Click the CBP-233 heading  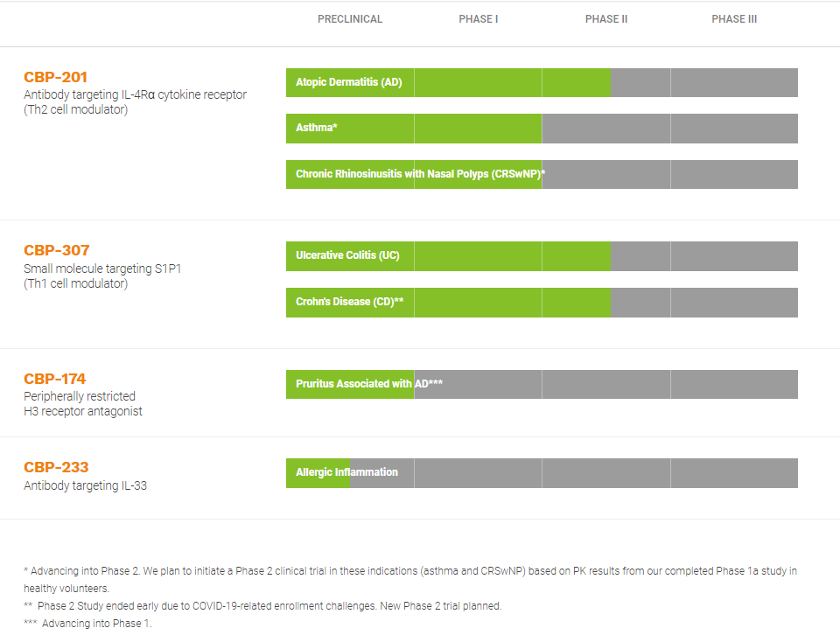(56, 467)
